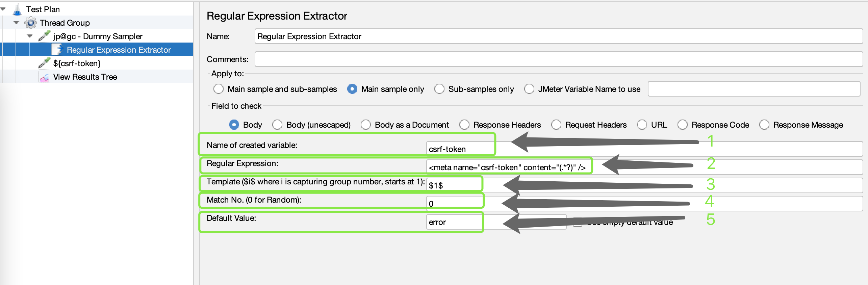Screen dimensions: 868x285
Task: Click the ${csrf-token} sampler pipette icon
Action: pyautogui.click(x=44, y=63)
